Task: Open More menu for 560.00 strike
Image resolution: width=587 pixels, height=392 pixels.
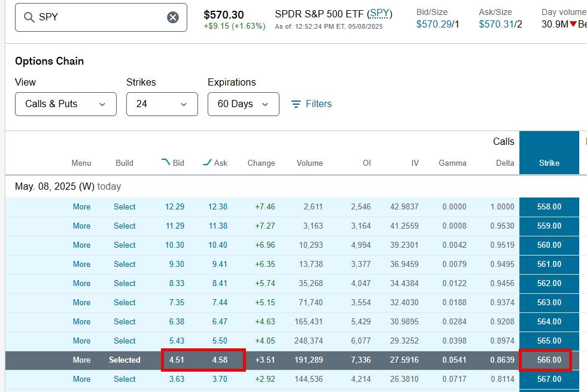Action: 81,245
